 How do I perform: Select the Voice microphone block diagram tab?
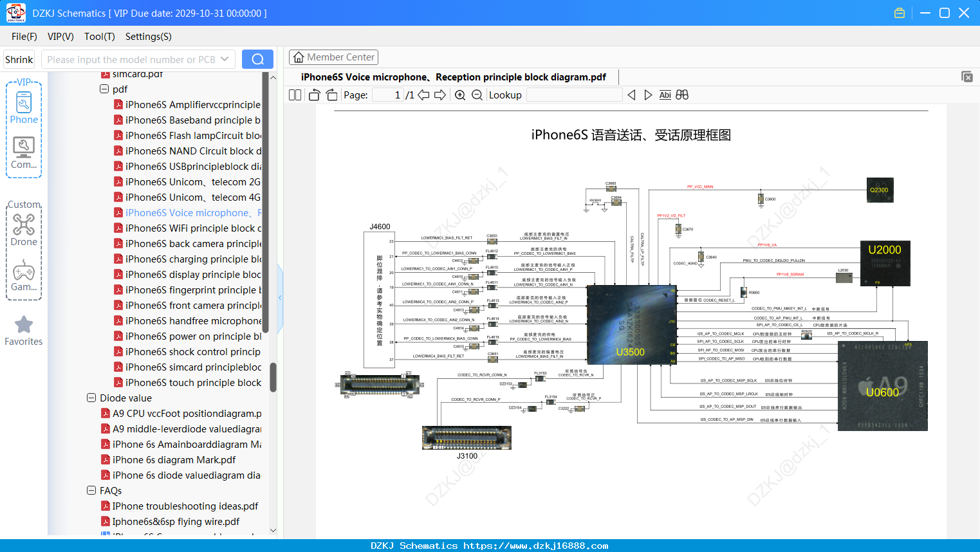(454, 77)
